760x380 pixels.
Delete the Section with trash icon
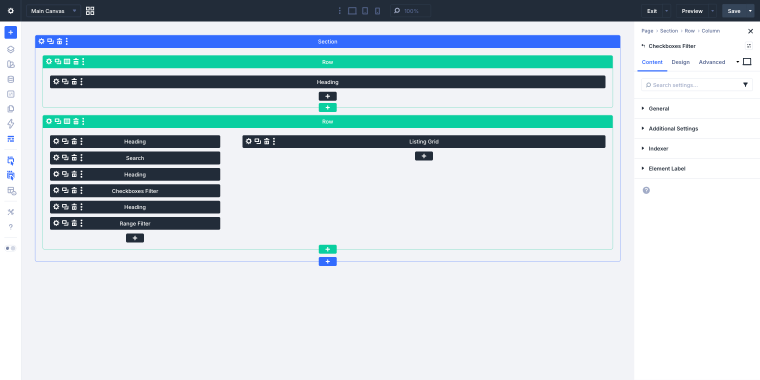click(x=59, y=41)
